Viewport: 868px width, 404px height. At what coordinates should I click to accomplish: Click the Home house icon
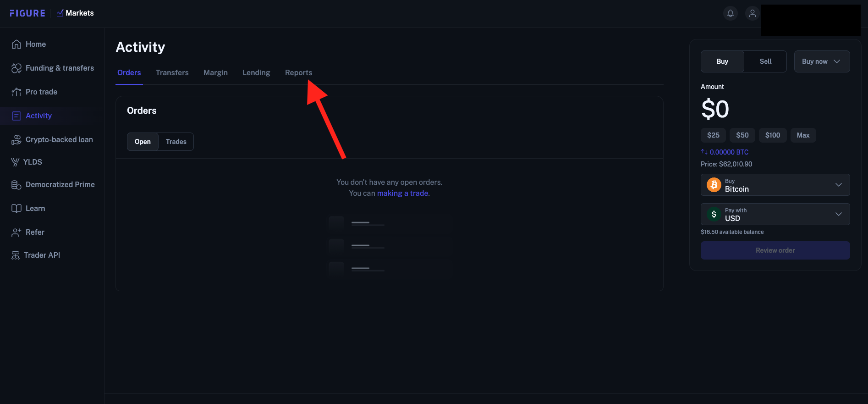tap(16, 44)
